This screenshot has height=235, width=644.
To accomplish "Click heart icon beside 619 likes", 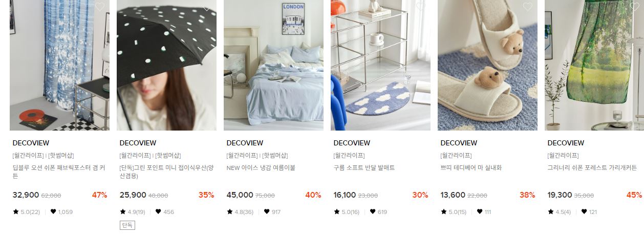I will [373, 211].
